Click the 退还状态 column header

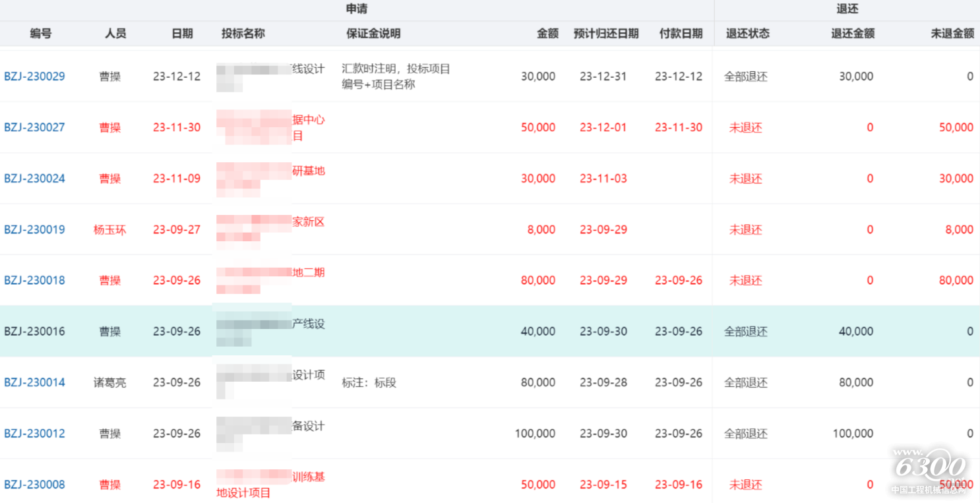(745, 34)
